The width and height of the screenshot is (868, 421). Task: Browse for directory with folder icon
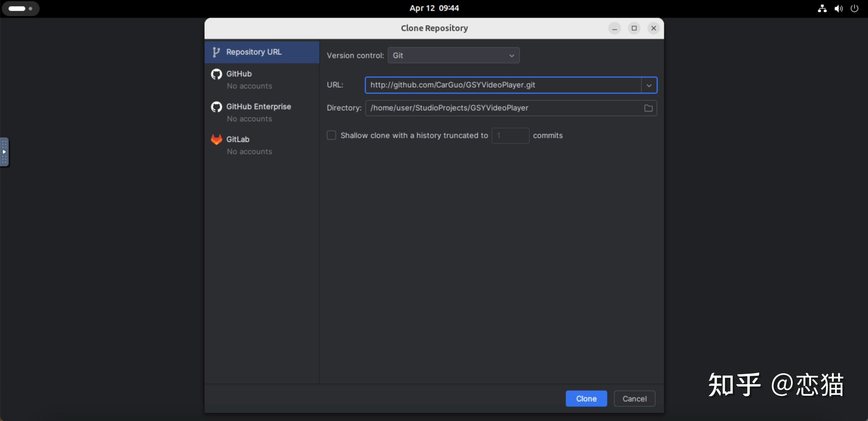(x=648, y=108)
